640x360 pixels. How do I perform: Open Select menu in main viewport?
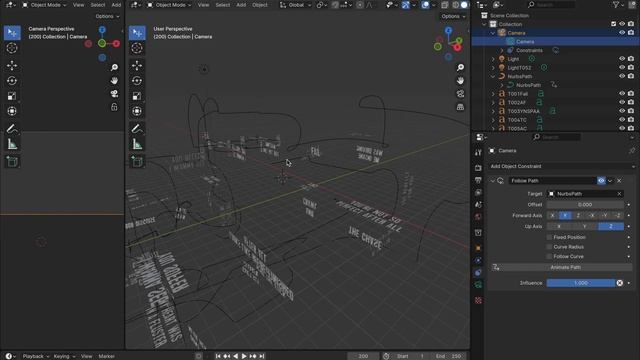tap(223, 5)
